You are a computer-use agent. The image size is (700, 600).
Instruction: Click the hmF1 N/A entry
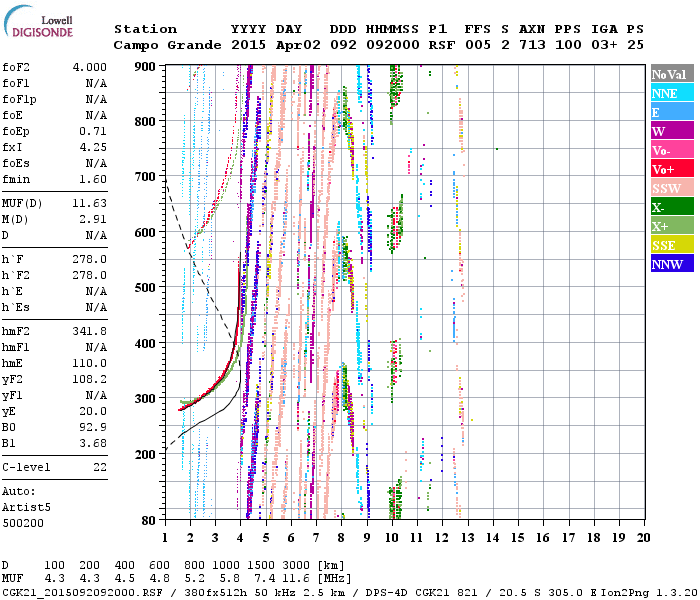(54, 347)
